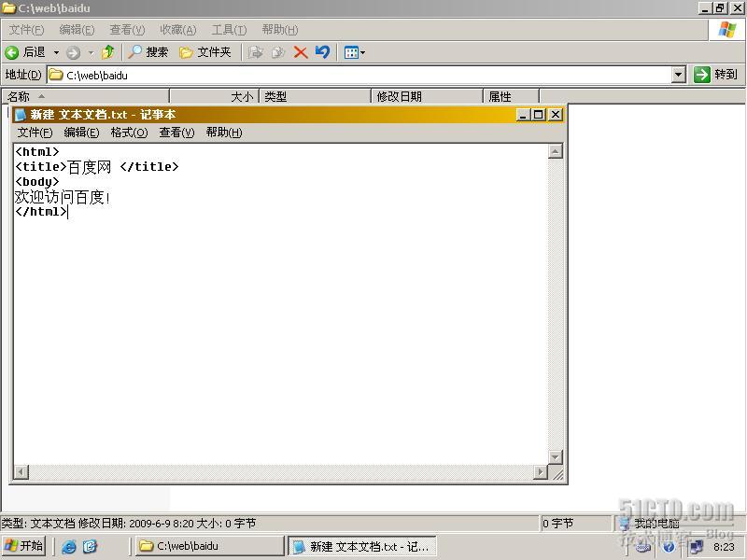This screenshot has width=747, height=560.
Task: Click the </html> line in Notepad
Action: click(41, 212)
